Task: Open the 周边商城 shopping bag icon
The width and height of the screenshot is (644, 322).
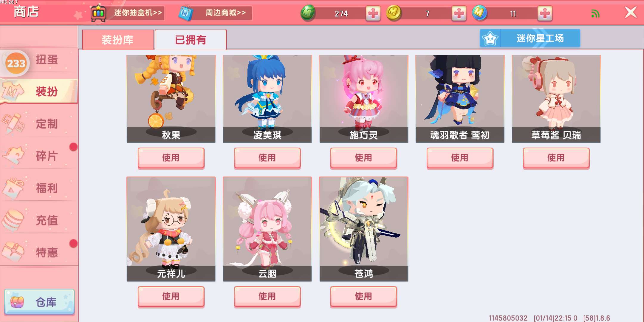Action: point(186,13)
